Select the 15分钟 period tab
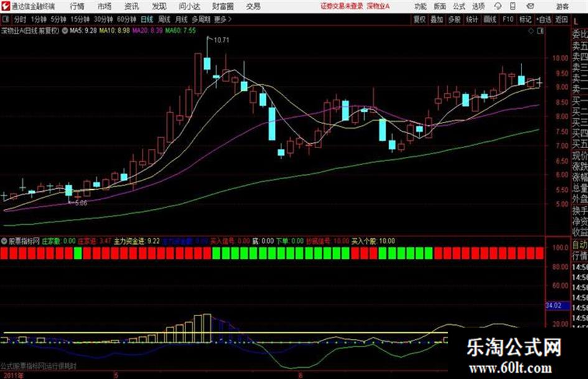The width and height of the screenshot is (588, 379). click(80, 19)
